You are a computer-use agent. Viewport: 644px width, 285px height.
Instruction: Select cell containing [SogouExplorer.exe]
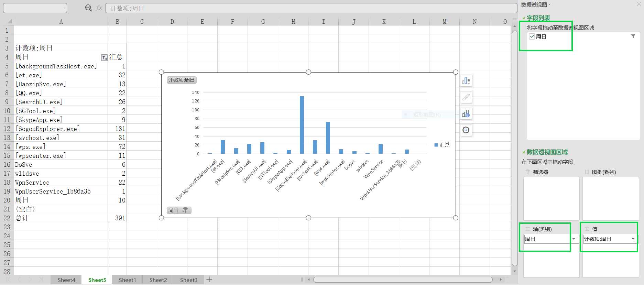61,129
